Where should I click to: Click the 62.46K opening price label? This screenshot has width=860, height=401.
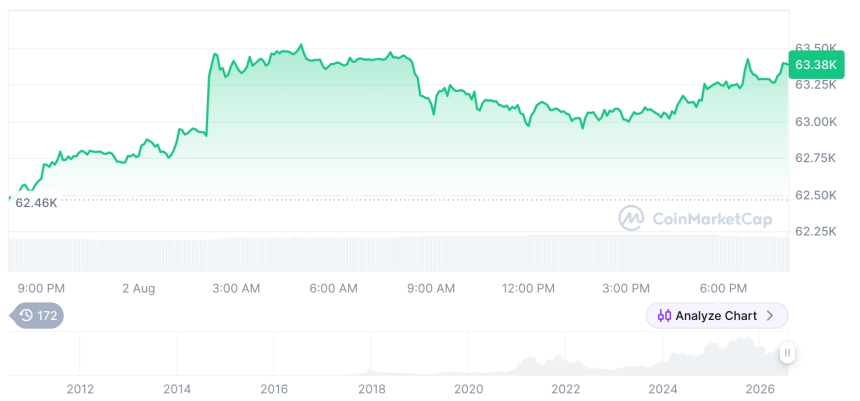[36, 203]
